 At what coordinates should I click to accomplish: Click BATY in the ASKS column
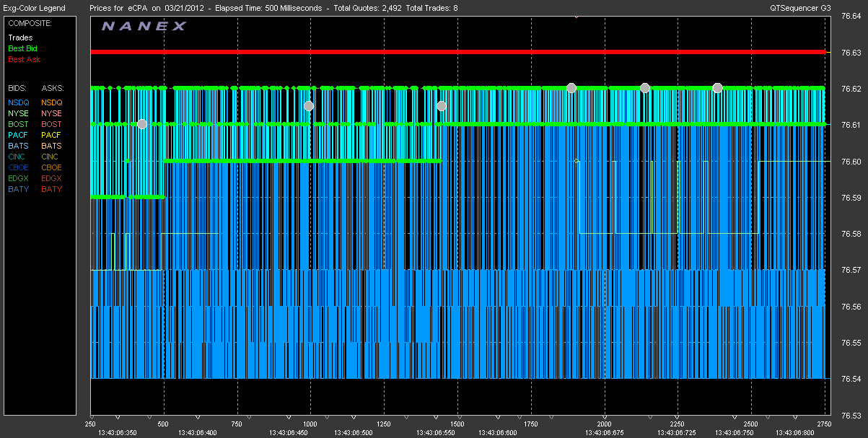click(52, 189)
